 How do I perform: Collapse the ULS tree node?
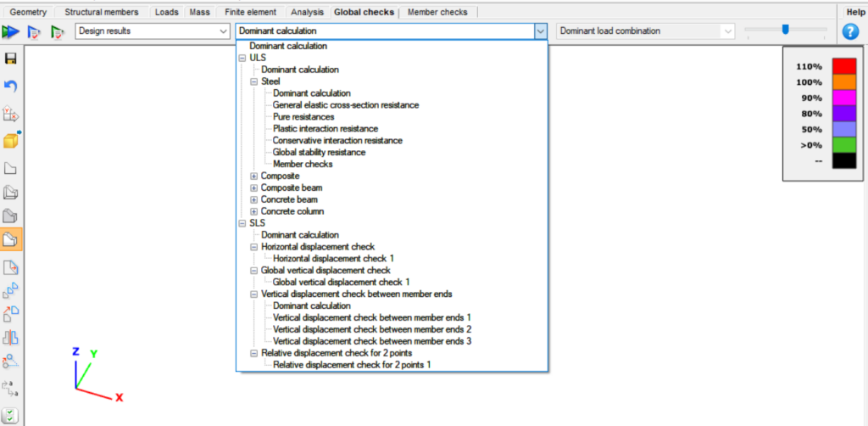tap(242, 59)
